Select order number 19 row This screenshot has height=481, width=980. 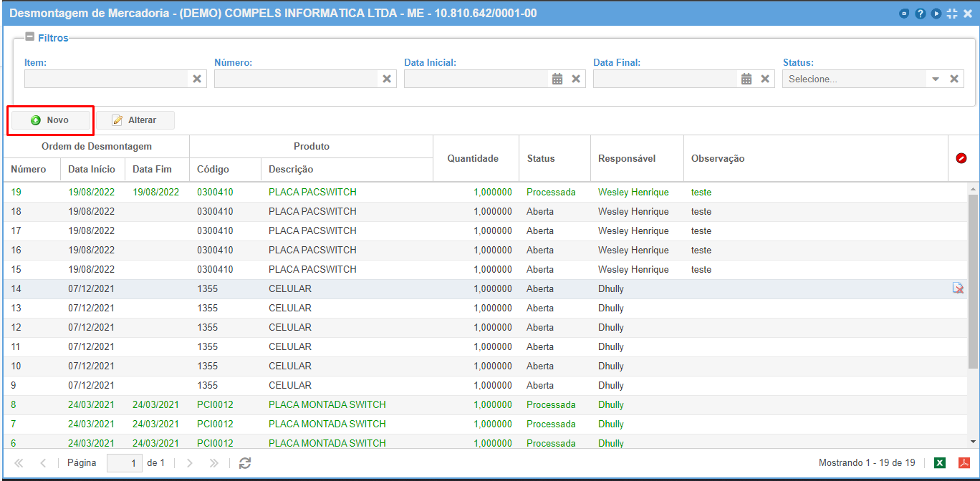coord(486,192)
